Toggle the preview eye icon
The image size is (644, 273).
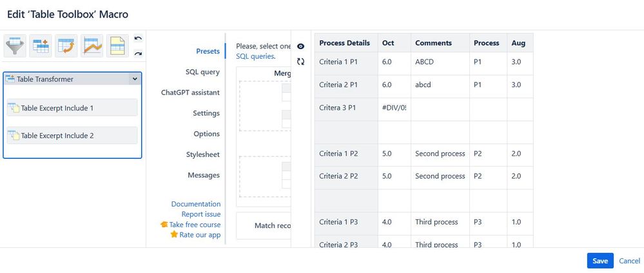[300, 46]
